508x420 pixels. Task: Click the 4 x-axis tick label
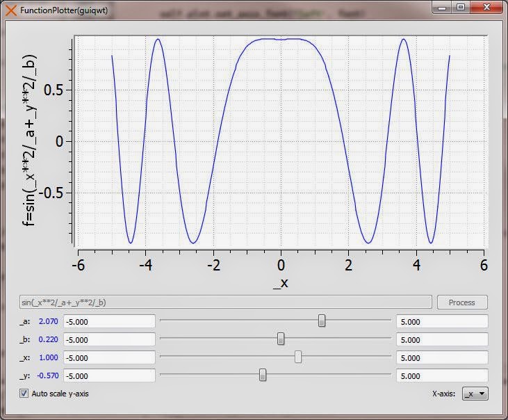tap(416, 265)
